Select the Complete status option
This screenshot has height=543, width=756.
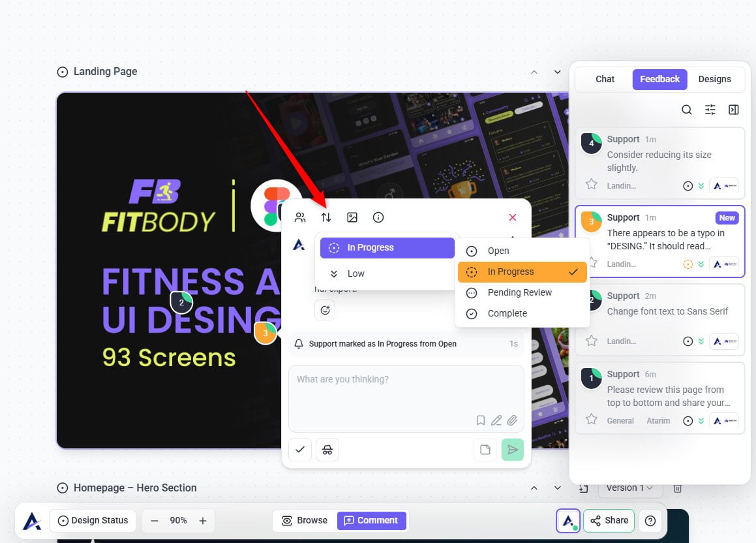point(507,313)
